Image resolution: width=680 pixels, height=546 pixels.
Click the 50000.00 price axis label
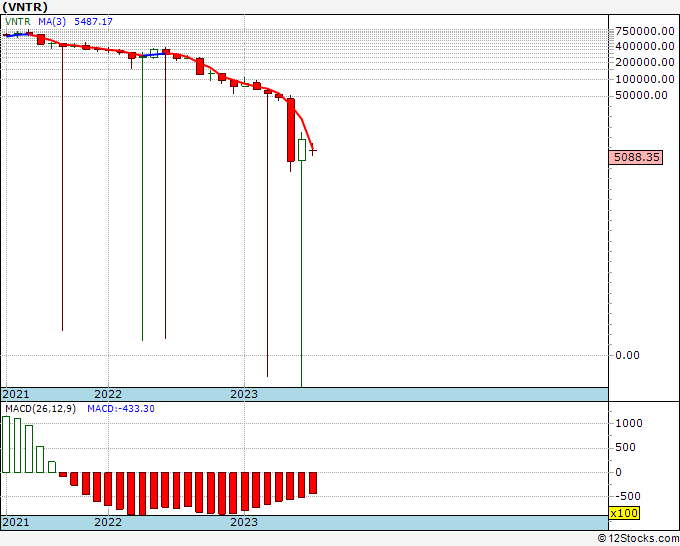click(x=641, y=95)
